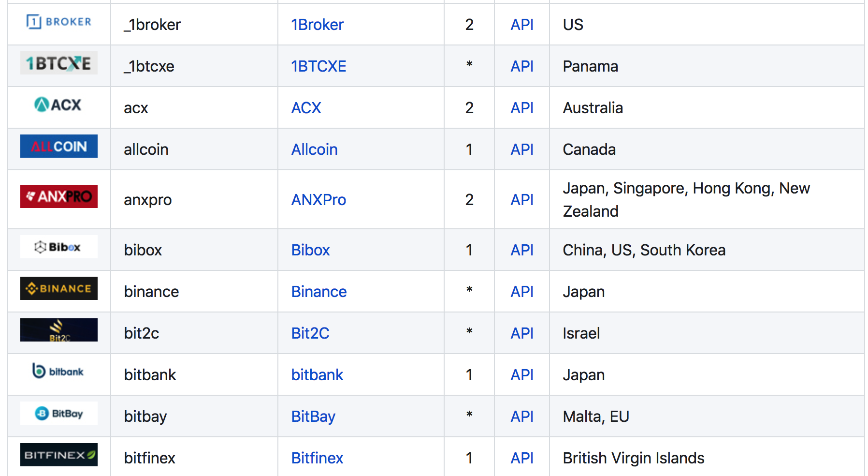The height and width of the screenshot is (476, 868).
Task: Click the ACX logo icon
Action: (x=58, y=104)
